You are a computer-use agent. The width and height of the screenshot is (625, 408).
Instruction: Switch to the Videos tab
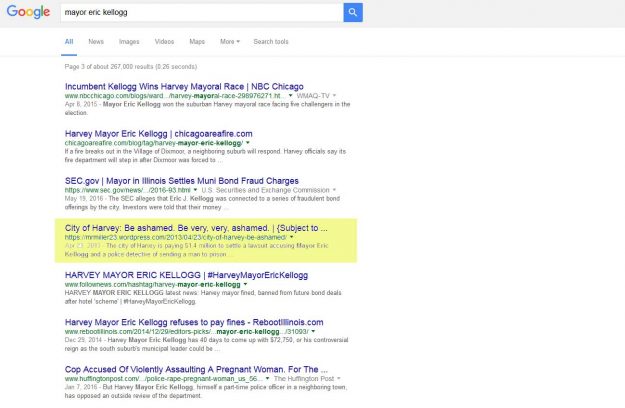click(x=164, y=41)
